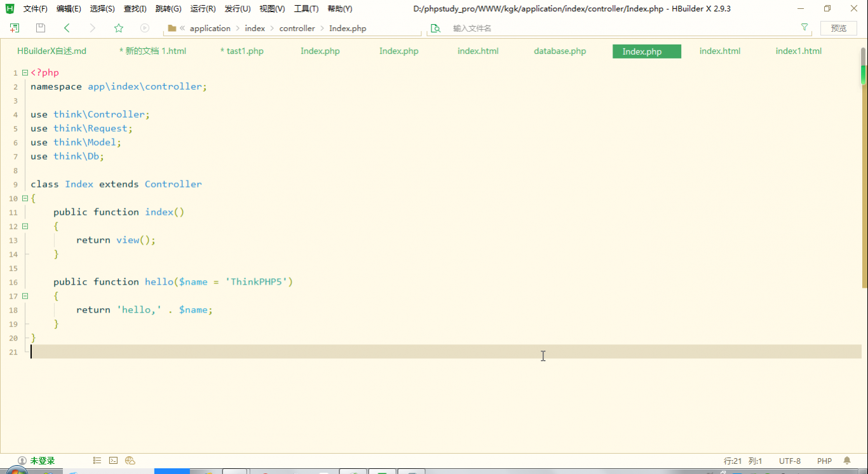
Task: Click the return view(); statement
Action: (116, 240)
